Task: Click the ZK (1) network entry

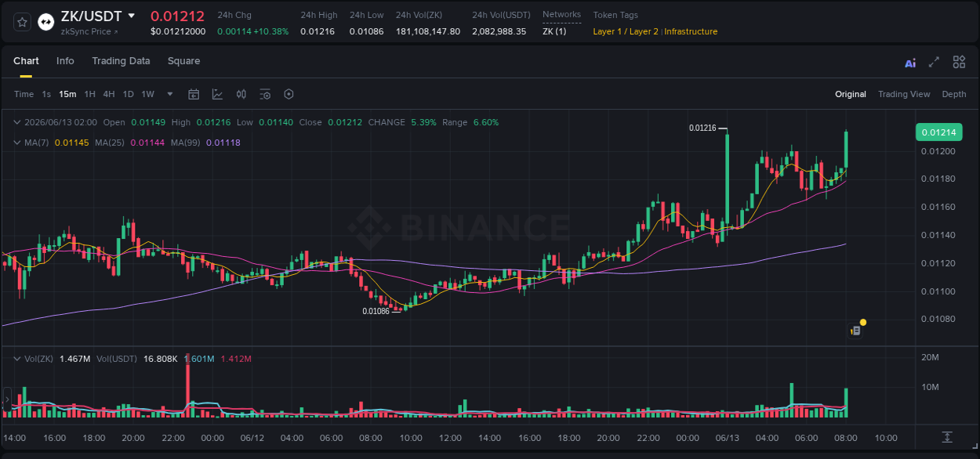Action: [554, 31]
